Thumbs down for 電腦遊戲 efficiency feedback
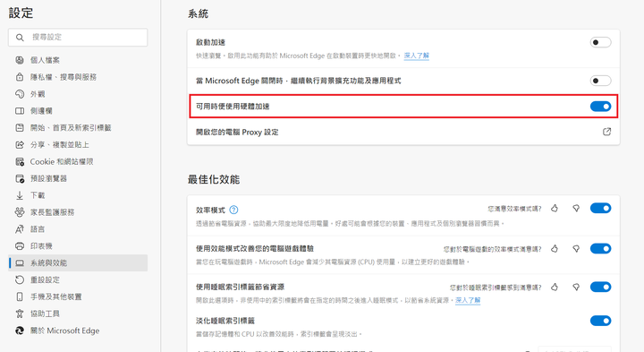The image size is (644, 352). (x=576, y=249)
